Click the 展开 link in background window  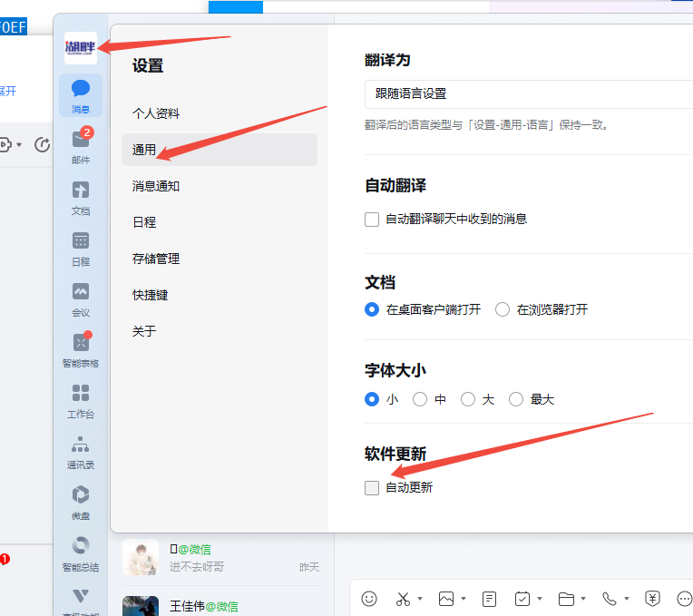click(8, 92)
